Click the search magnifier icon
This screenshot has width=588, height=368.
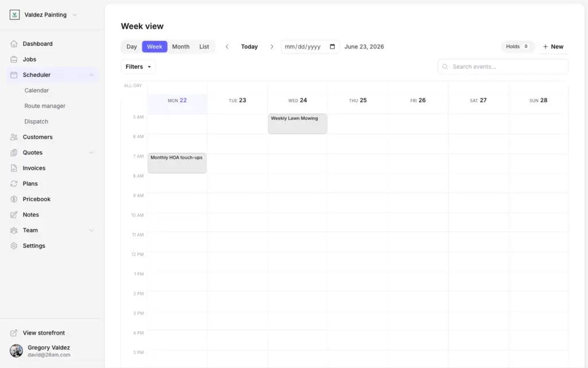(x=445, y=67)
